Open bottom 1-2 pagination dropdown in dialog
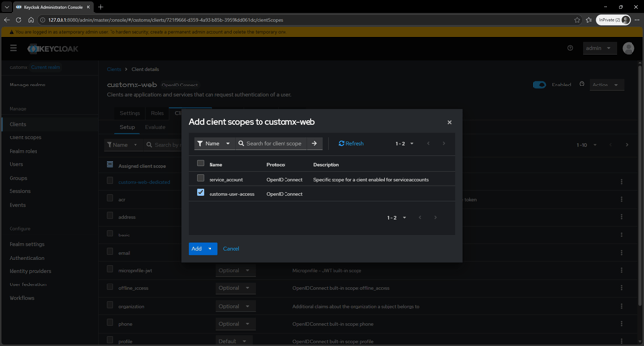 (x=396, y=217)
